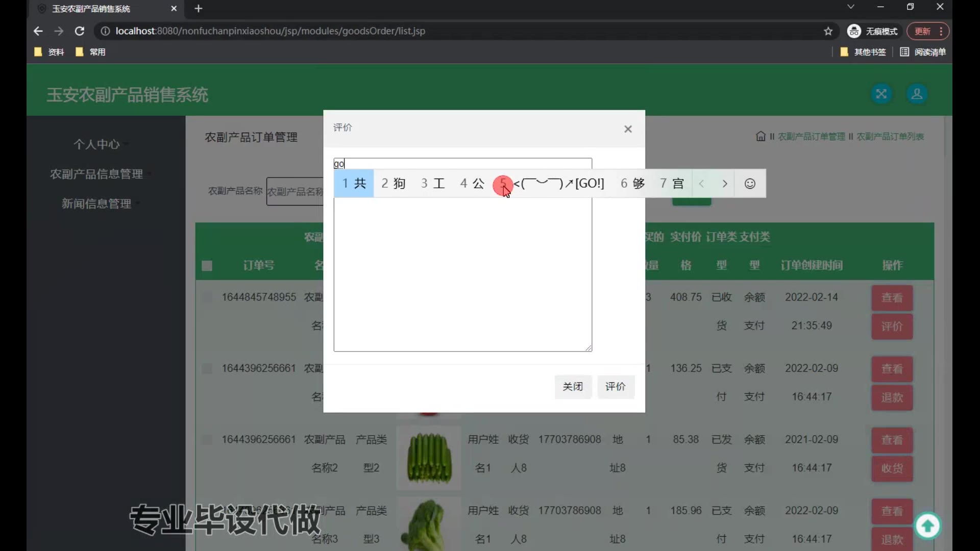Open a new browser tab
Viewport: 980px width, 551px height.
(x=199, y=9)
